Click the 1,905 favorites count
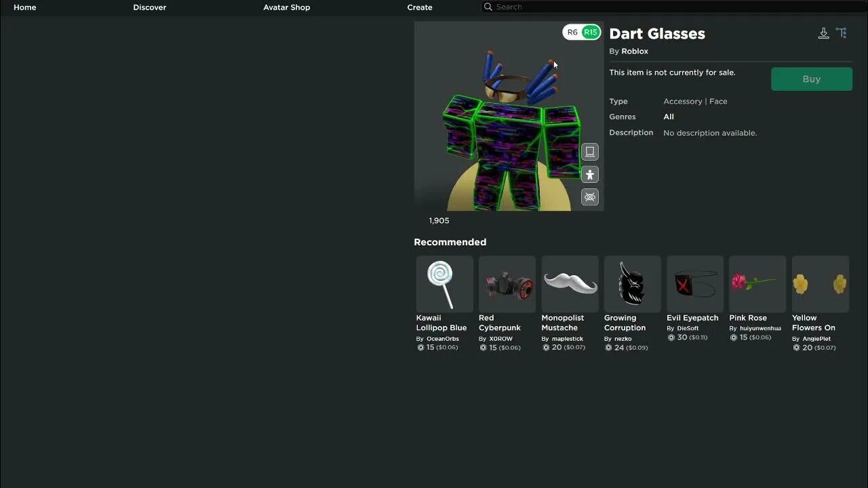This screenshot has height=488, width=868. point(439,221)
